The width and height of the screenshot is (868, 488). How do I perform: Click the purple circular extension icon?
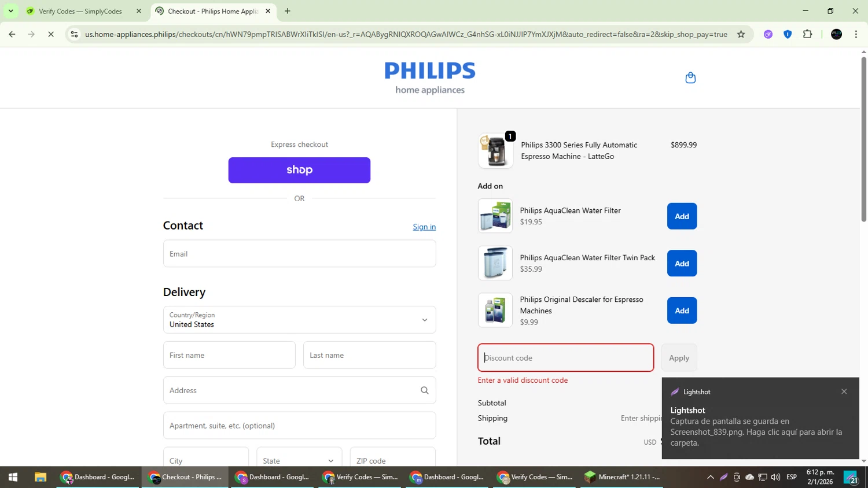click(768, 34)
